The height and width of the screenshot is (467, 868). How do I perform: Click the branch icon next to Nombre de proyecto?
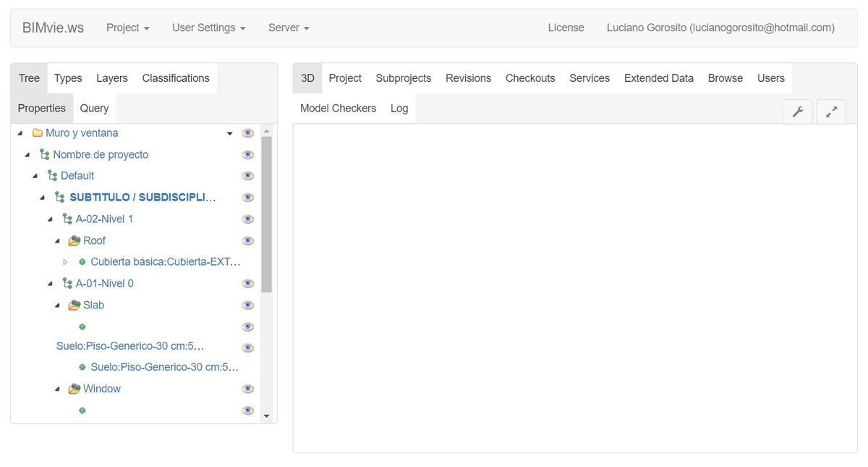pyautogui.click(x=45, y=155)
